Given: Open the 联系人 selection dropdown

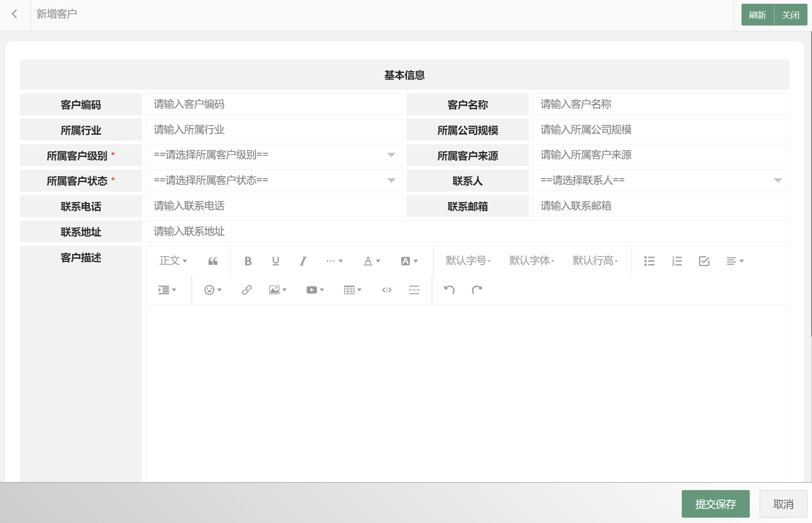Looking at the screenshot, I should click(x=660, y=180).
